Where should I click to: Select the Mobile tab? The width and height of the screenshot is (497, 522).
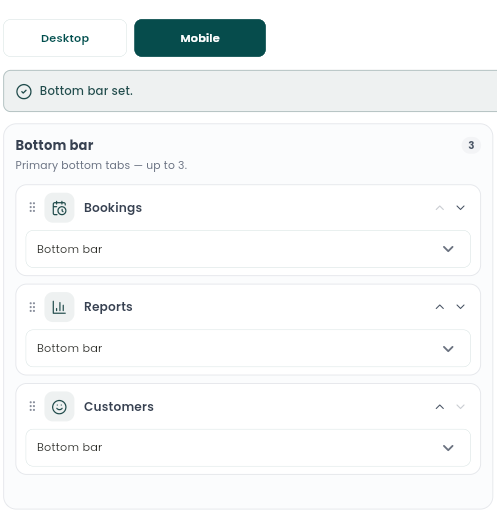tap(200, 38)
